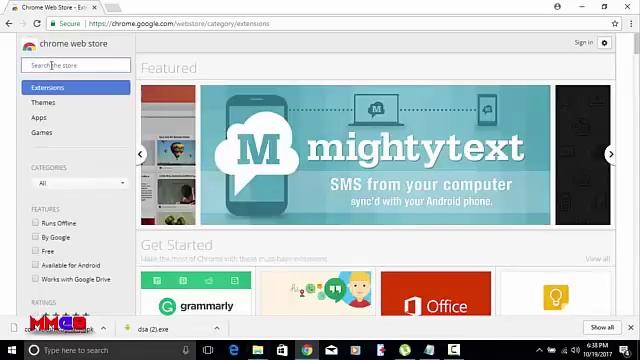Click the Sign in link
The height and width of the screenshot is (360, 640).
[x=584, y=42]
